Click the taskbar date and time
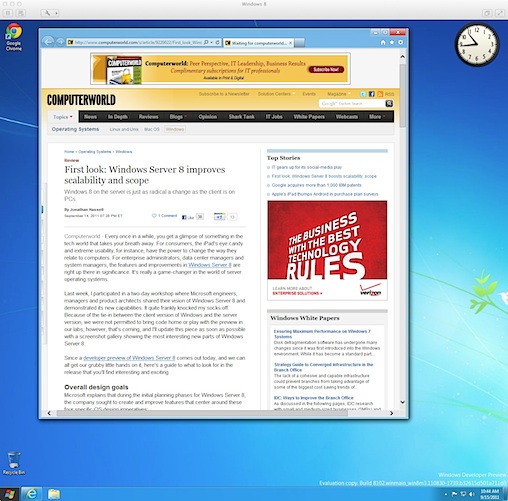 490,494
